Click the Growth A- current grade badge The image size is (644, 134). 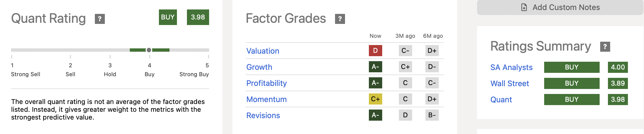coord(375,67)
